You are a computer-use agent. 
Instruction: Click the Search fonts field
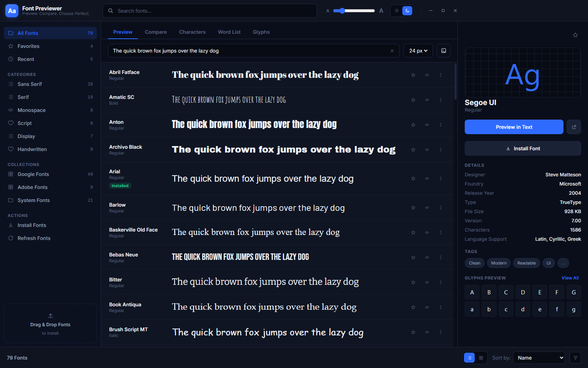point(210,11)
